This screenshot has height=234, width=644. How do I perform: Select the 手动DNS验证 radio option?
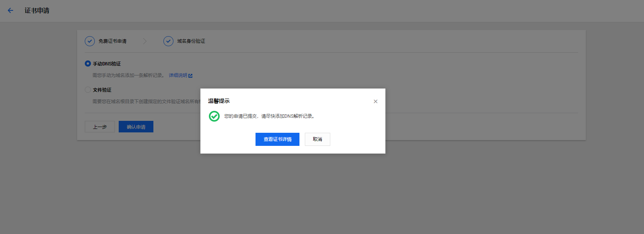(x=88, y=64)
